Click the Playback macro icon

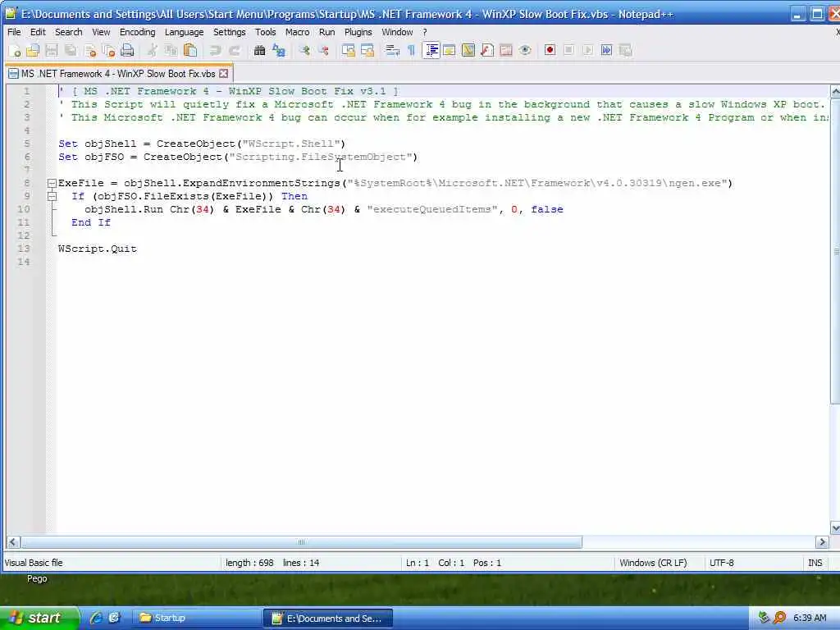pyautogui.click(x=587, y=50)
